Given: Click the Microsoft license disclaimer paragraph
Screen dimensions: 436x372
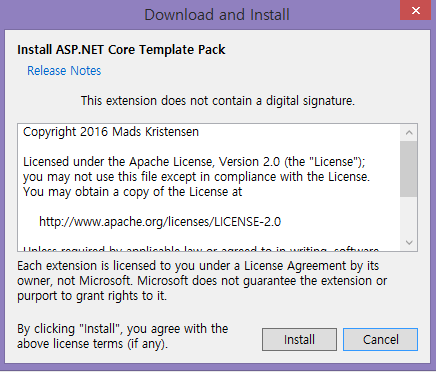Looking at the screenshot, I should click(202, 281).
